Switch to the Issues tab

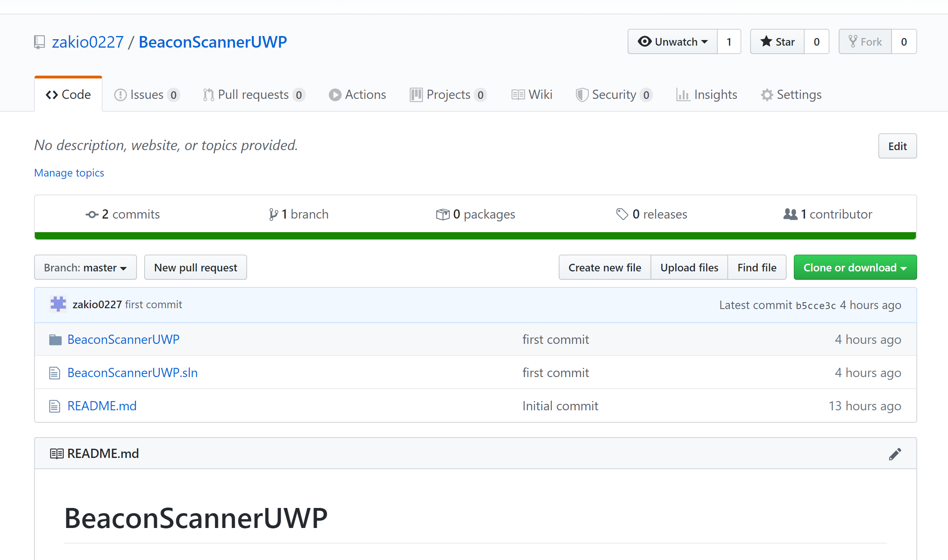pyautogui.click(x=147, y=95)
